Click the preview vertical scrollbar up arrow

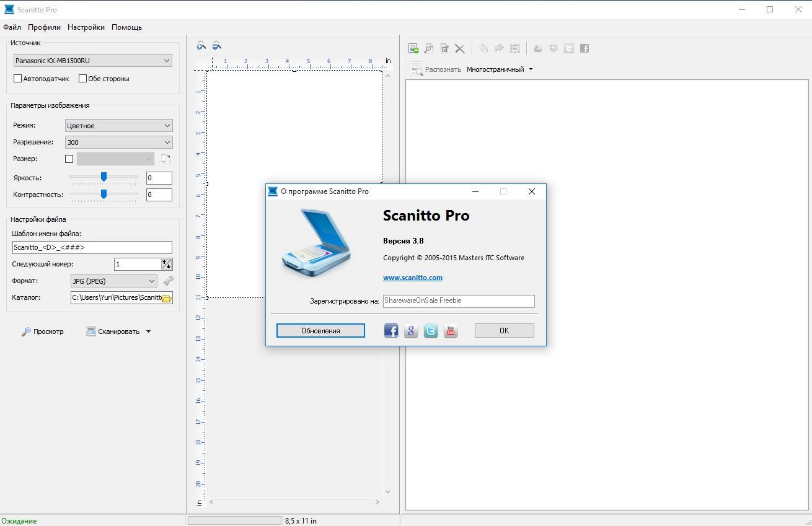tap(388, 75)
